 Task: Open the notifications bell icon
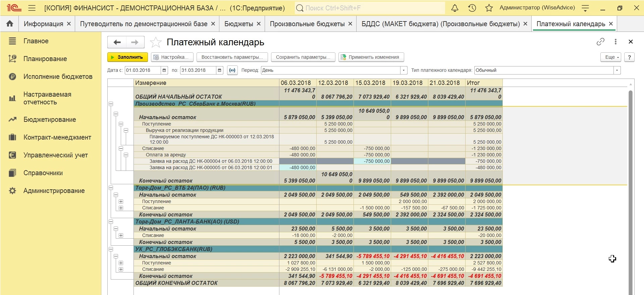[454, 8]
